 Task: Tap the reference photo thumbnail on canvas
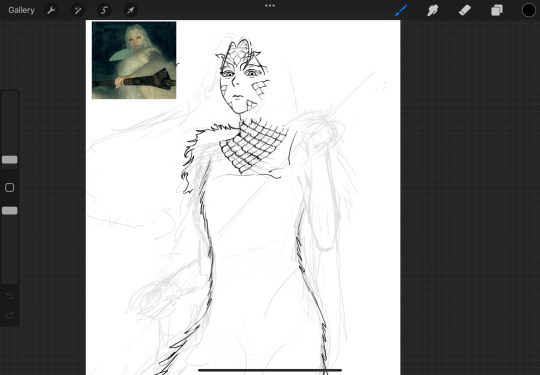click(x=134, y=60)
